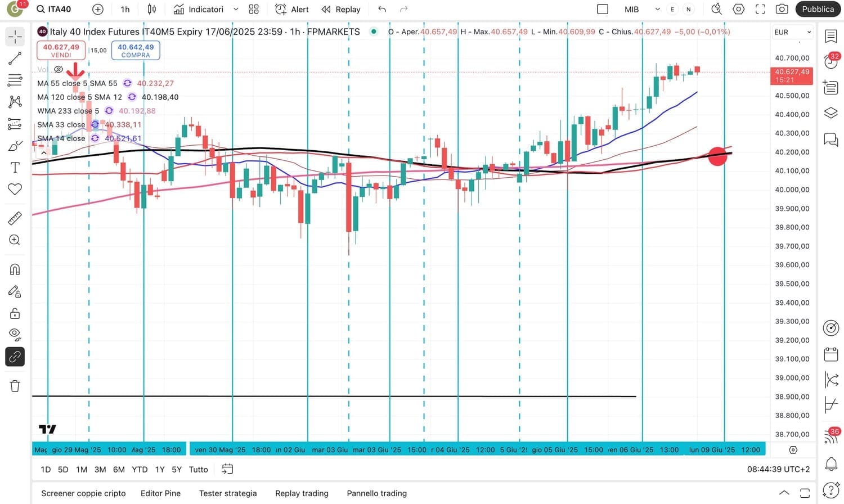Open the heart icons tool

click(x=15, y=190)
